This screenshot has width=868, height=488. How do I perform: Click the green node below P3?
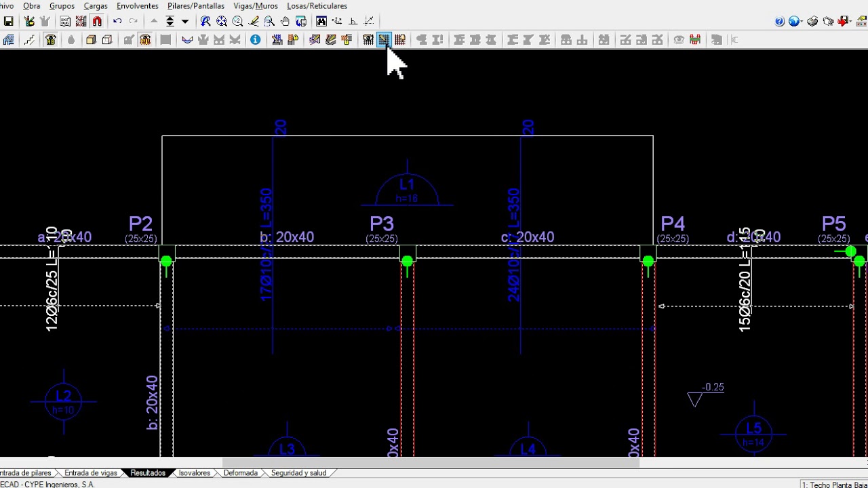click(407, 262)
